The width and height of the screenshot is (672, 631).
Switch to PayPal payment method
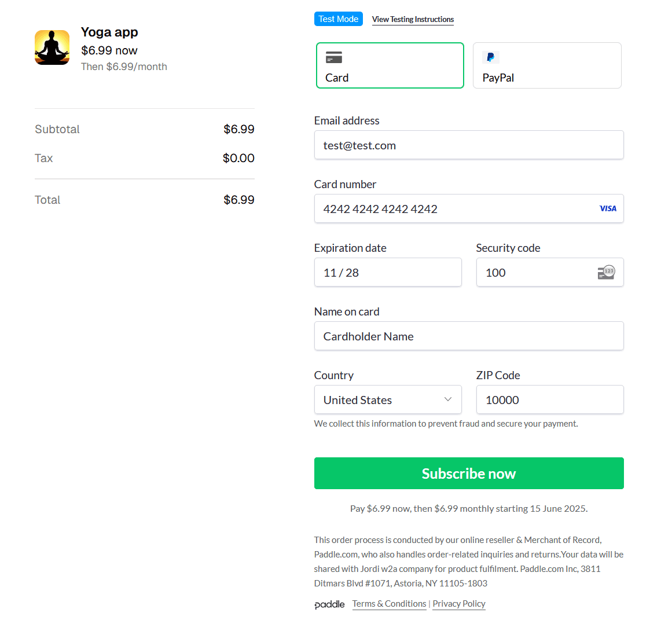pos(547,65)
